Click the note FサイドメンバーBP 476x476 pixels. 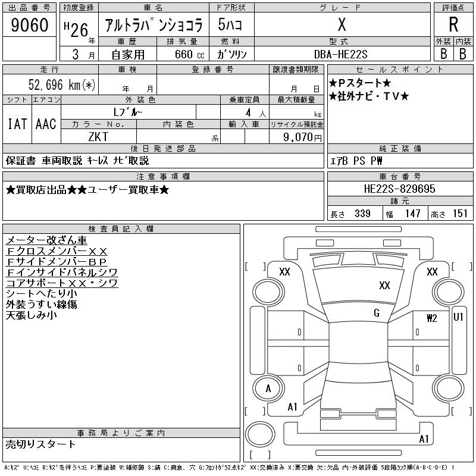click(57, 262)
